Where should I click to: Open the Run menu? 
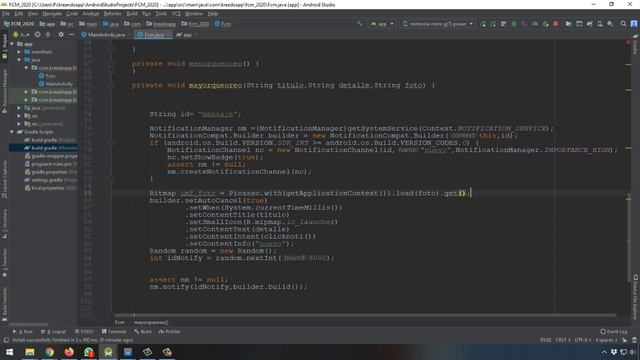coord(146,14)
